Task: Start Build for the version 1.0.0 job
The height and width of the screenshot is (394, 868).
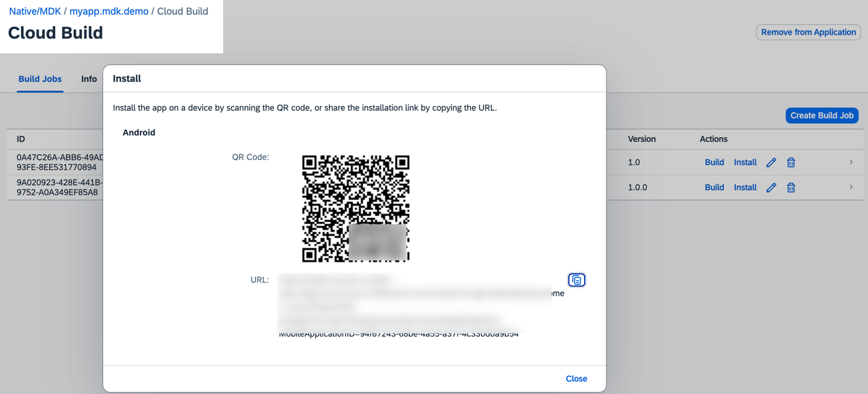Action: 714,187
